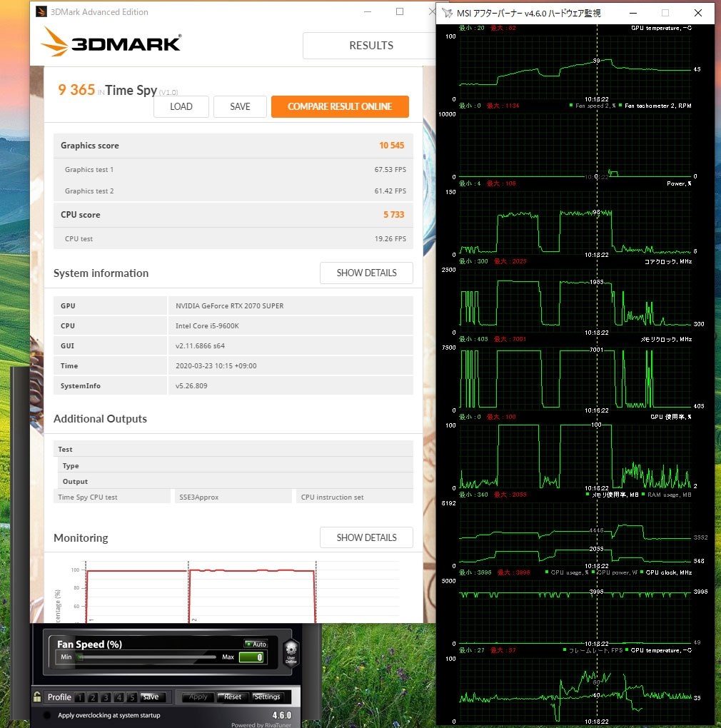Click the CPU clock MHz graph

coord(575,612)
